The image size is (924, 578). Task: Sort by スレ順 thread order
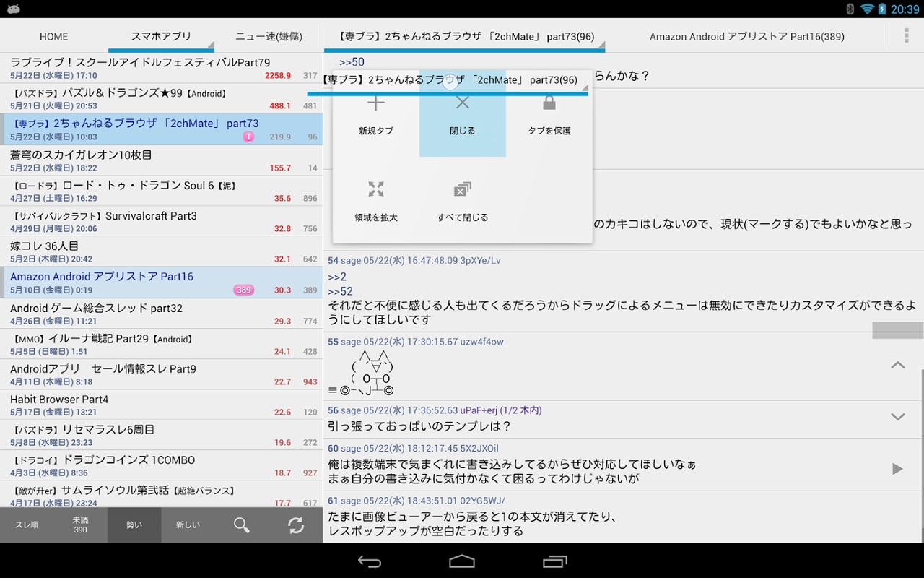(27, 525)
